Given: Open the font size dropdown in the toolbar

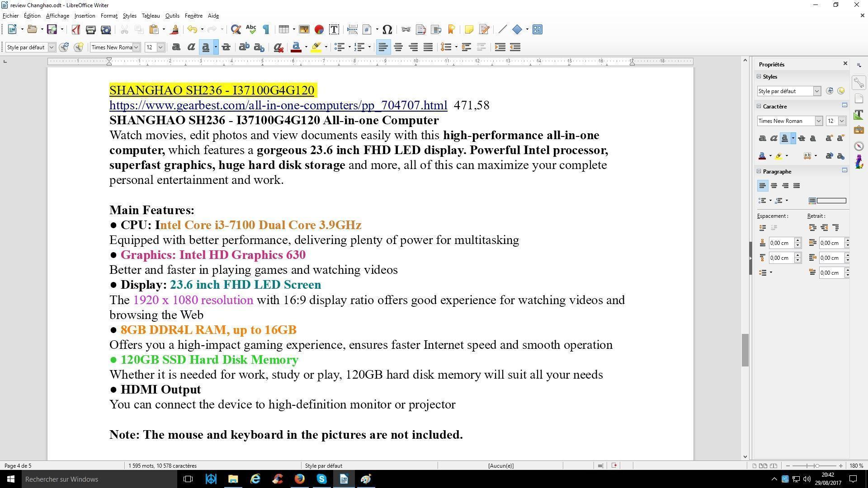Looking at the screenshot, I should [x=160, y=47].
